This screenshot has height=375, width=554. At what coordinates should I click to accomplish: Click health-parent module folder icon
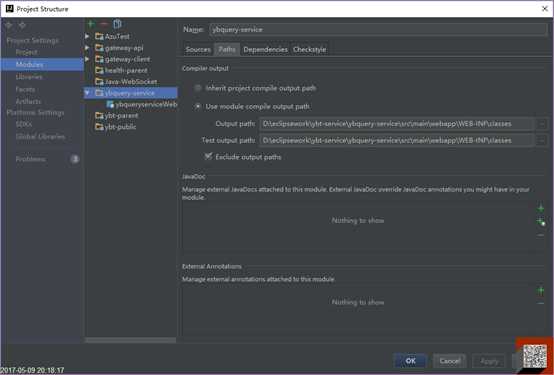point(99,70)
